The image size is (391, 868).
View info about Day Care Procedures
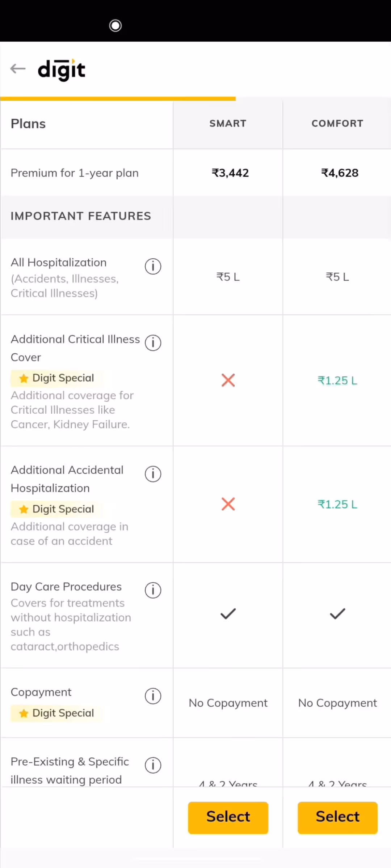[x=153, y=590]
